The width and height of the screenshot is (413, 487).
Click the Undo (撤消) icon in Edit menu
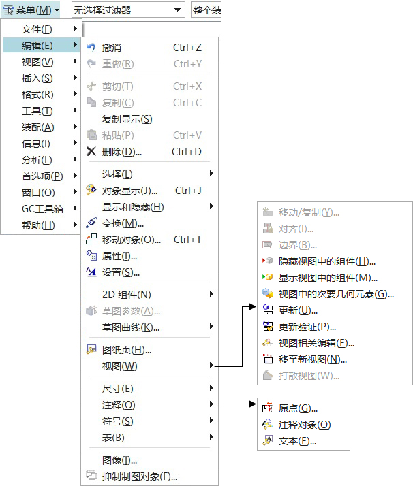point(91,47)
